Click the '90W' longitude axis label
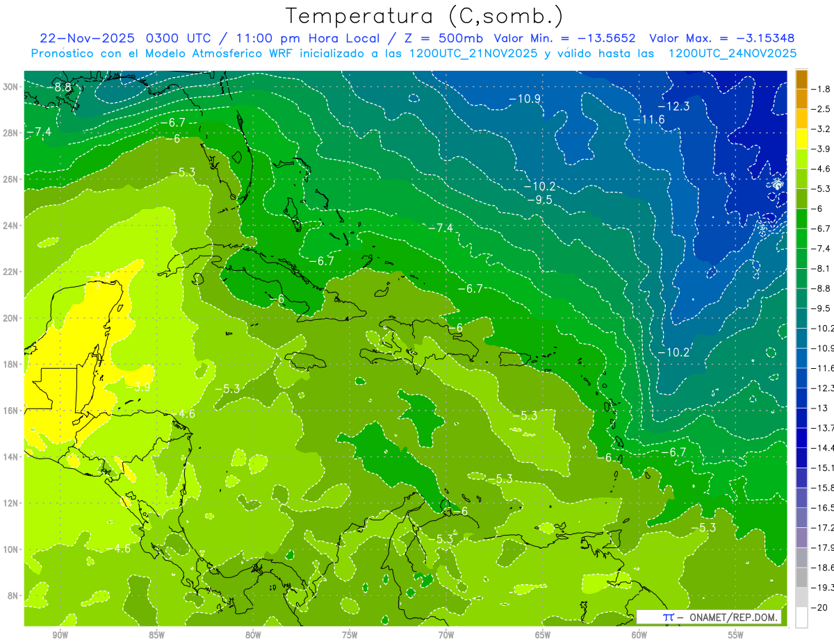Screen dimensions: 834x644 tap(60, 635)
